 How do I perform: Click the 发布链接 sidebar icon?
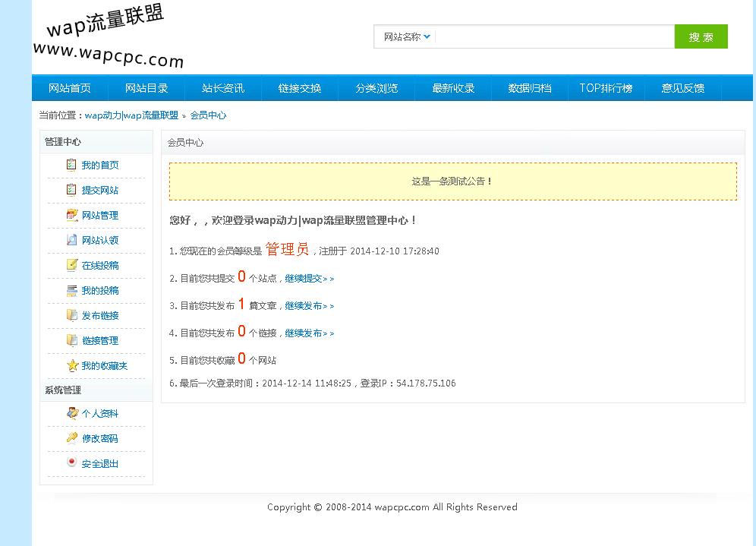click(71, 315)
